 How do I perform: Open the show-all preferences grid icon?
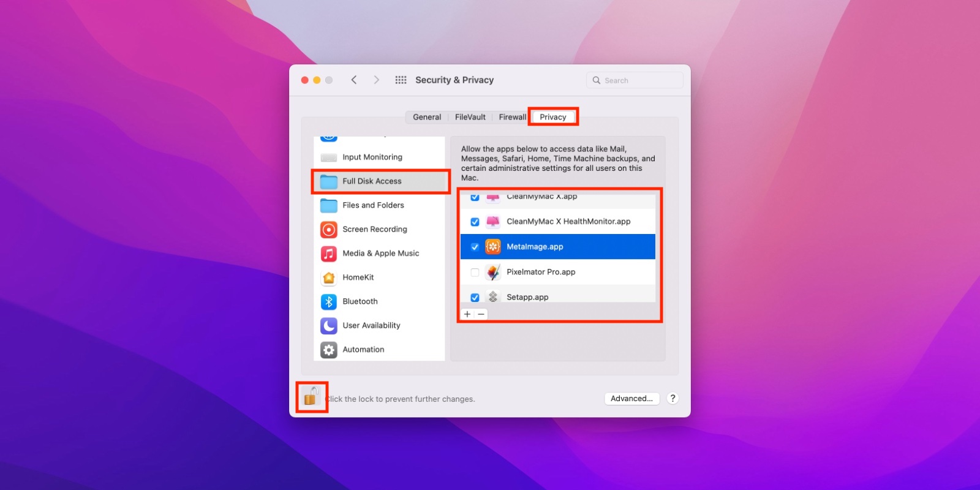point(401,80)
